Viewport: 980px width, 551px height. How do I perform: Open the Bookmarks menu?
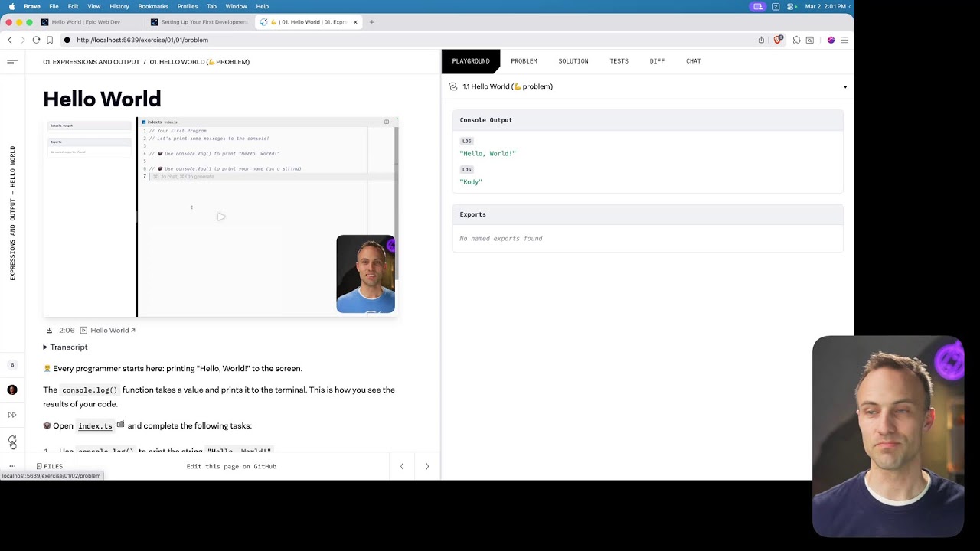tap(153, 6)
